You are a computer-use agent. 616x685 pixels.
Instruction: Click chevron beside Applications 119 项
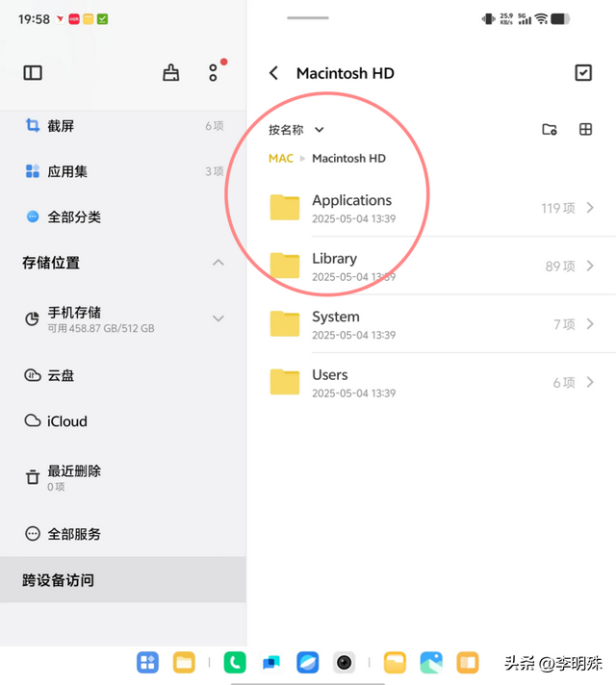[x=590, y=208]
